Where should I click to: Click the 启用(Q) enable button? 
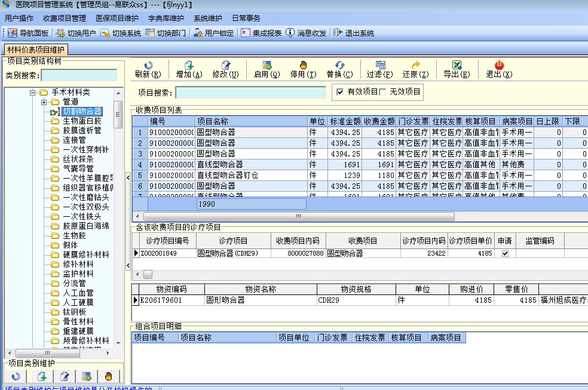coord(267,70)
